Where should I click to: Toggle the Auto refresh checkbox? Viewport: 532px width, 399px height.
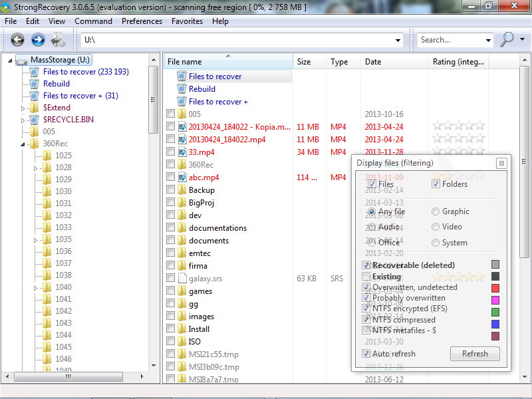366,354
